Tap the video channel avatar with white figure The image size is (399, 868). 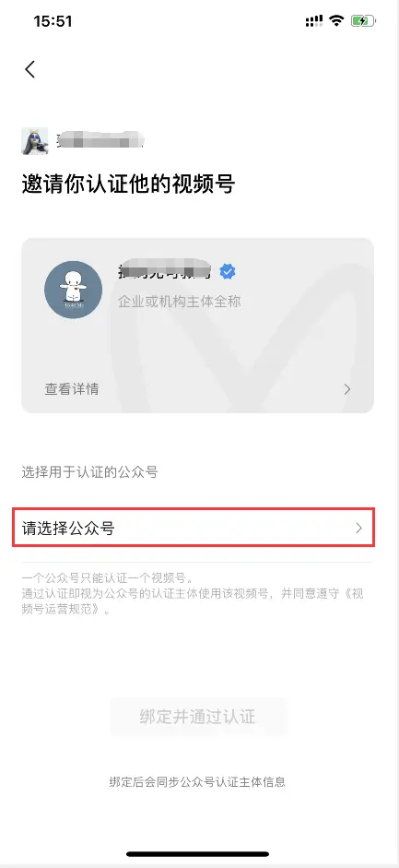pyautogui.click(x=73, y=290)
